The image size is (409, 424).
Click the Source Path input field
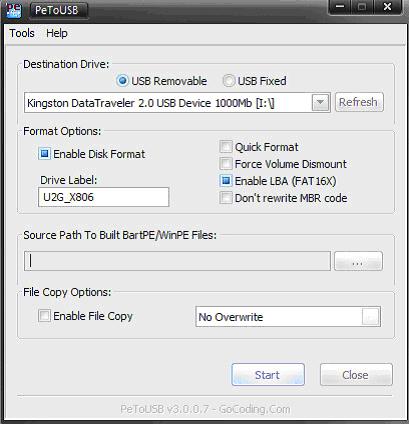click(x=177, y=261)
